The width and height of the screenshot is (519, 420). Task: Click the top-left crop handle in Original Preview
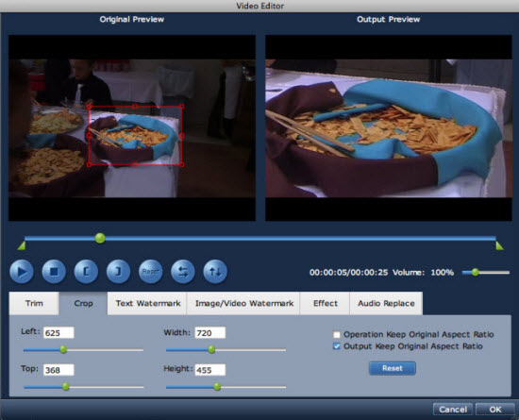(x=89, y=107)
